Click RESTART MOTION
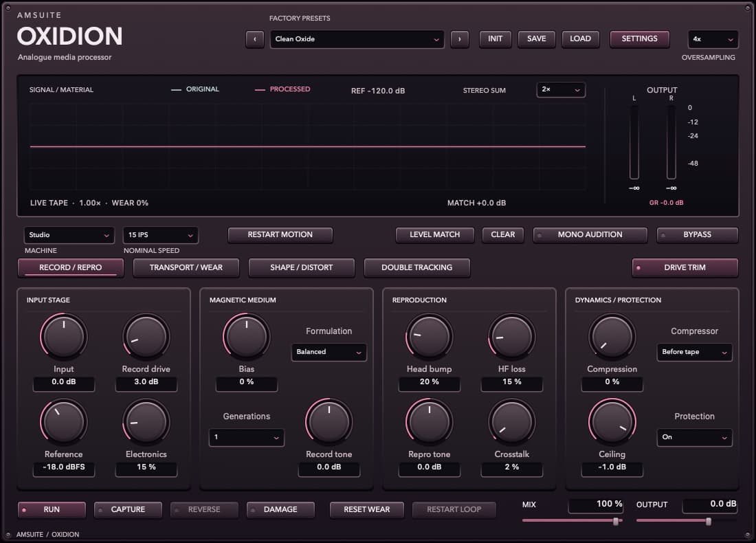 coord(280,235)
